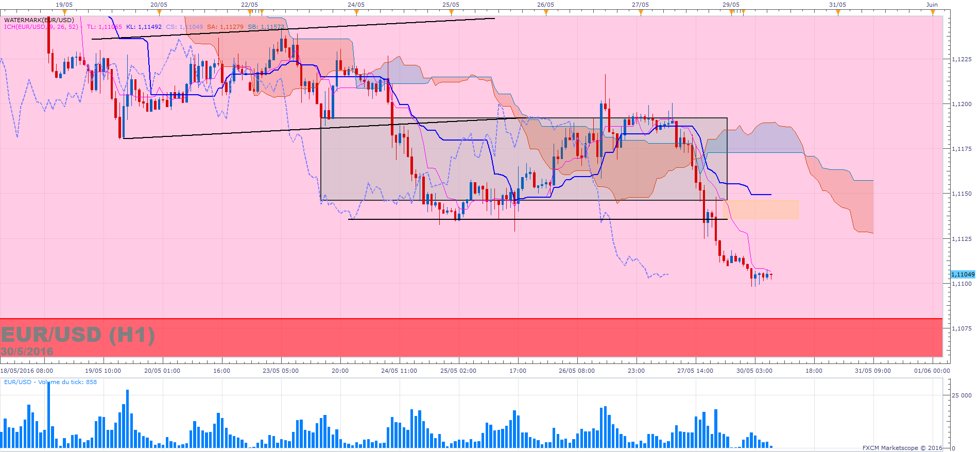
Task: Click the KL: 1,11492 legend value
Action: click(x=144, y=27)
